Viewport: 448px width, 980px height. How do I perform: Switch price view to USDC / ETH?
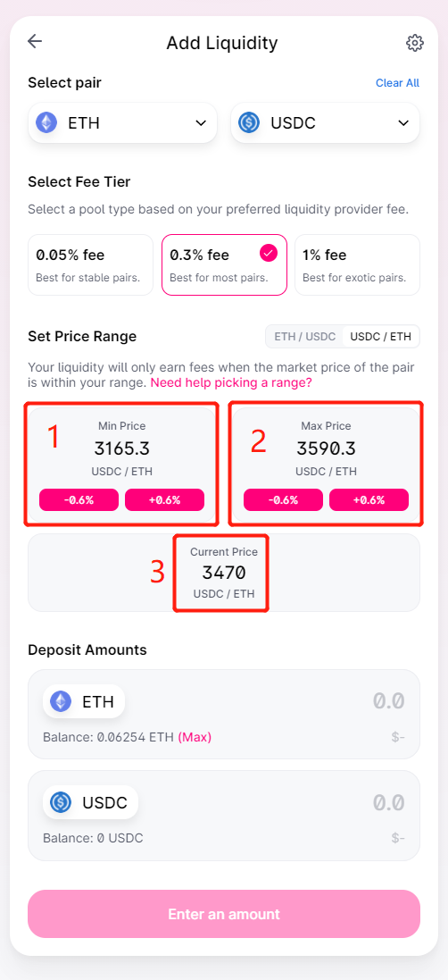pos(380,336)
